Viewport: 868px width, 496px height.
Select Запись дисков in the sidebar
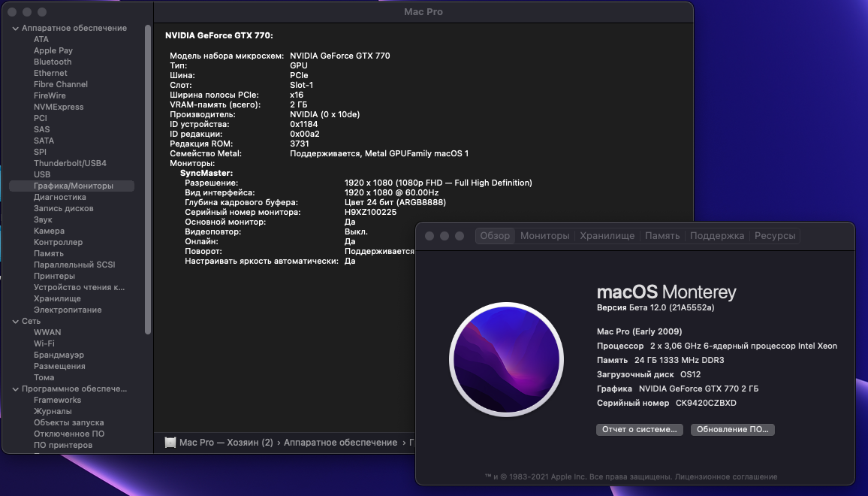(x=64, y=208)
